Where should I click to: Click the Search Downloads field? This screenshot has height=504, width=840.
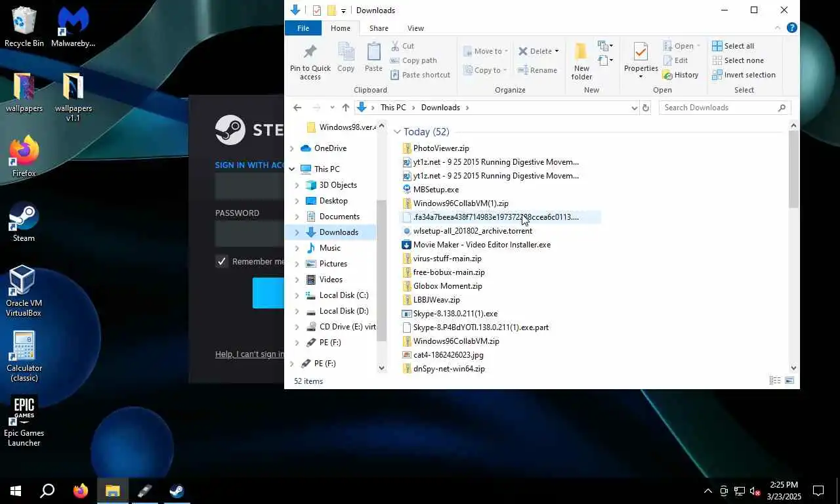pos(724,108)
